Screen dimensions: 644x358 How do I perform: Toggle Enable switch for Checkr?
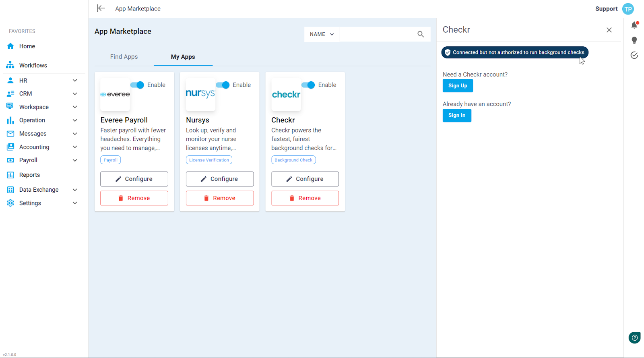[308, 85]
